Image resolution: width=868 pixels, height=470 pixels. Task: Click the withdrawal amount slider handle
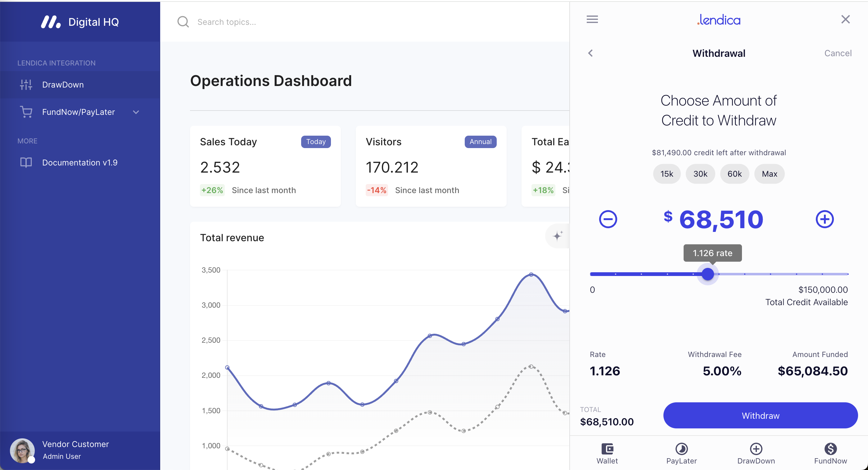tap(708, 274)
